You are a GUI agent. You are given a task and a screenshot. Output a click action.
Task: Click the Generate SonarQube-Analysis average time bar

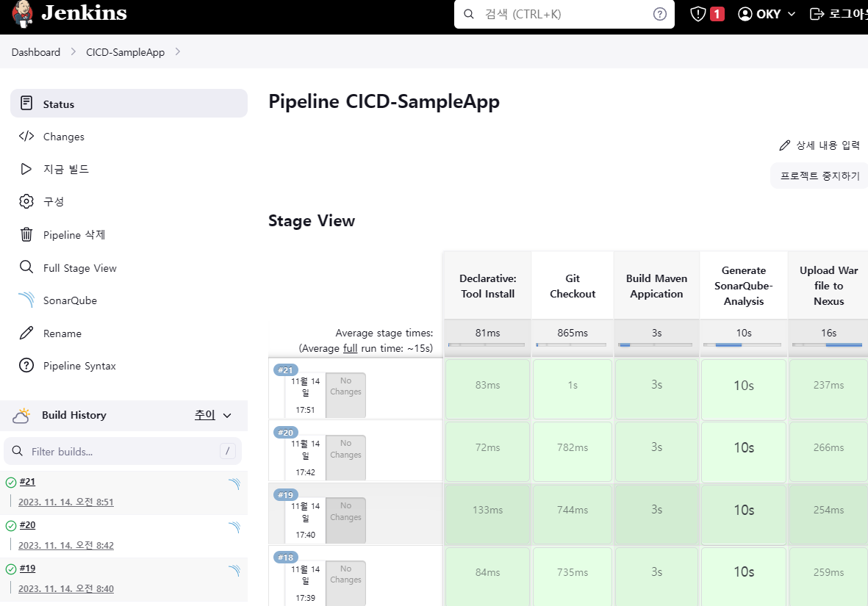[x=742, y=345]
